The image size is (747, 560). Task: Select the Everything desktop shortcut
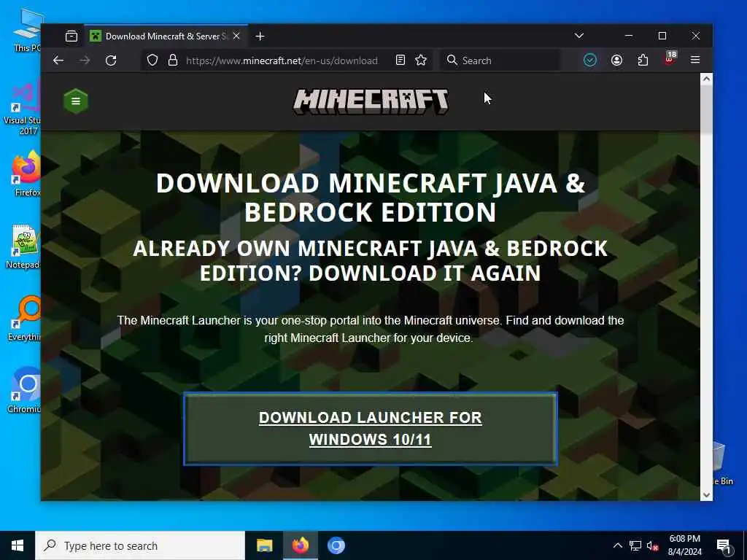click(x=25, y=319)
